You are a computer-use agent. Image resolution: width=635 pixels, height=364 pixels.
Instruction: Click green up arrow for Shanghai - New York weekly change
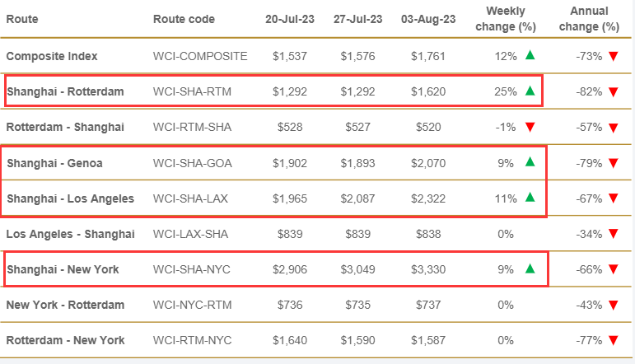tap(530, 268)
